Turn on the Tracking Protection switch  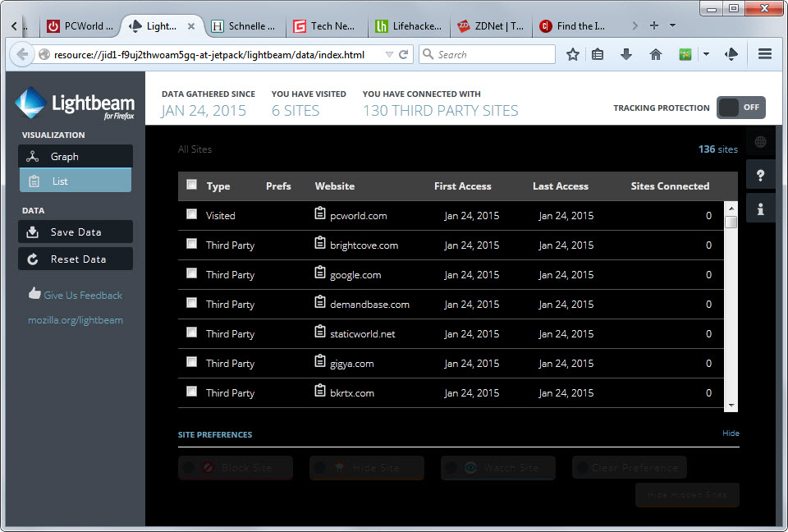pyautogui.click(x=740, y=107)
